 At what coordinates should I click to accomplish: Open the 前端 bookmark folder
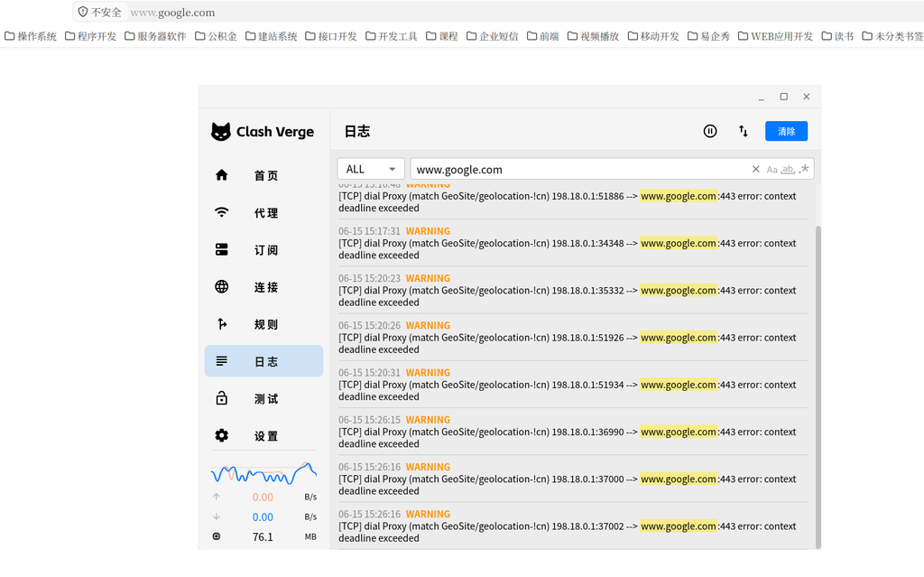pos(542,37)
